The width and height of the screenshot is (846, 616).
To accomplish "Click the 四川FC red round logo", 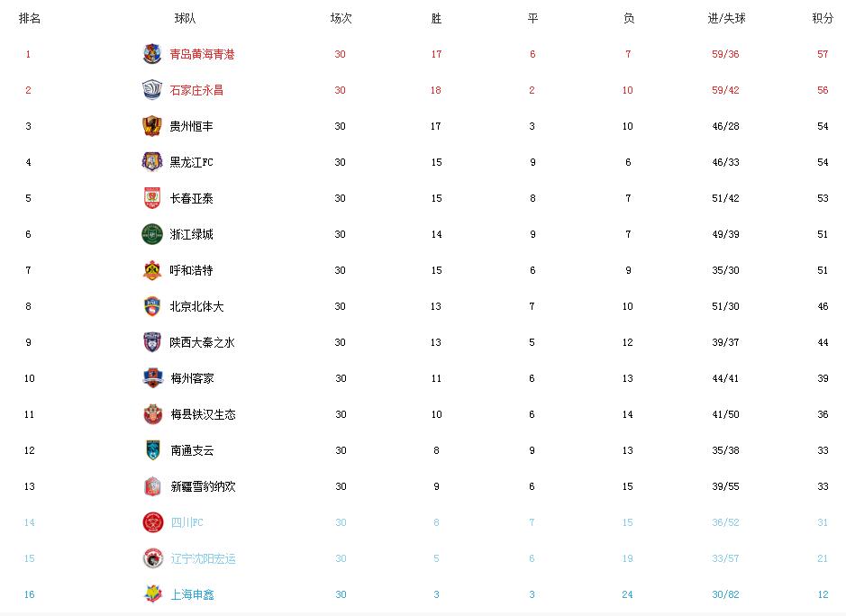I will 152,522.
